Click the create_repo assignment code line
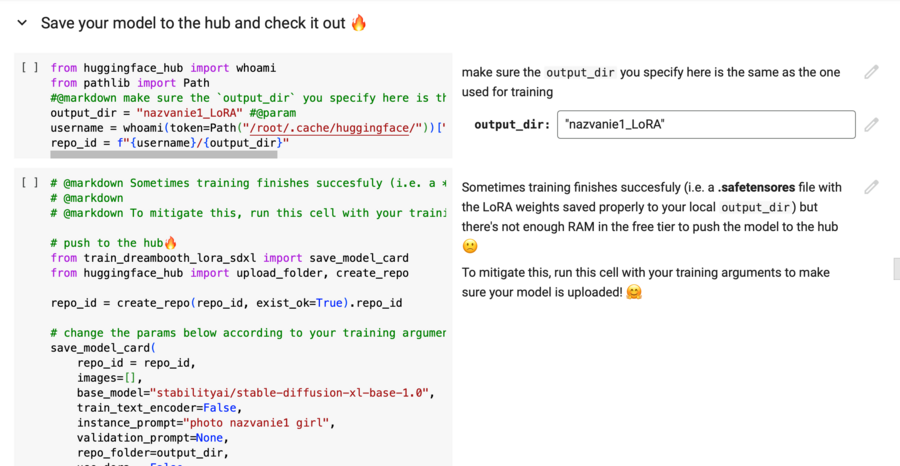The width and height of the screenshot is (900, 466). (226, 302)
